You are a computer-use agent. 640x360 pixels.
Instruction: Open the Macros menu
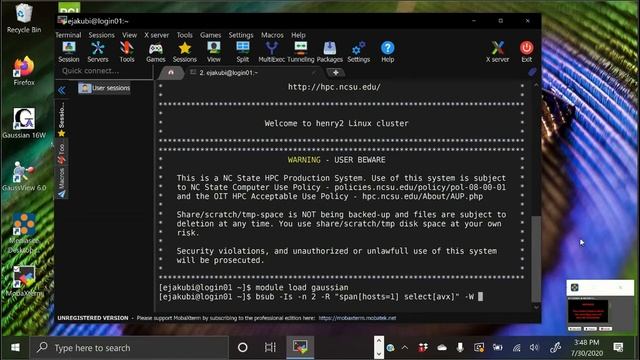(272, 35)
